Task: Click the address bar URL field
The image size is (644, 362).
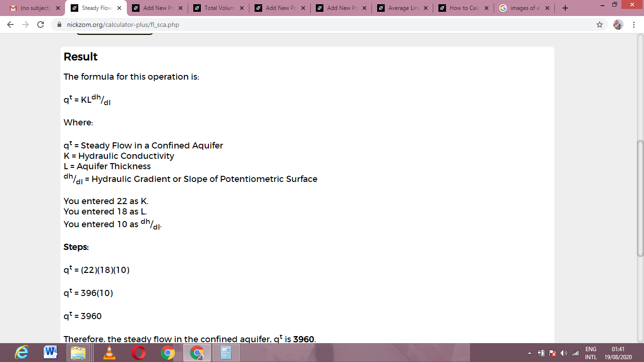Action: [321, 25]
